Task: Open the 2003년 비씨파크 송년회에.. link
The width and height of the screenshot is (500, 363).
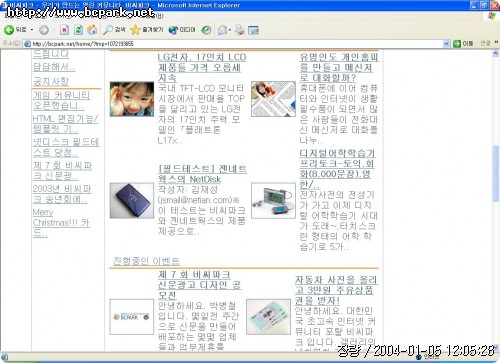Action: click(x=62, y=194)
